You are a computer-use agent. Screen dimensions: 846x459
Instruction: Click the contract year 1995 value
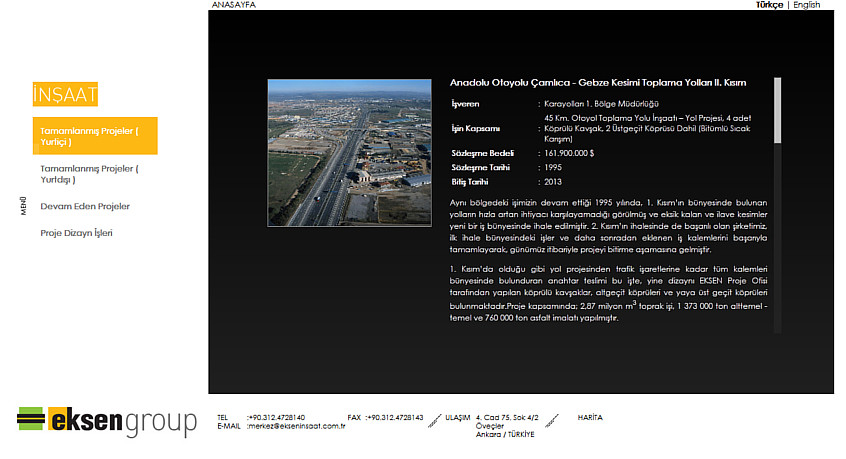tap(552, 168)
